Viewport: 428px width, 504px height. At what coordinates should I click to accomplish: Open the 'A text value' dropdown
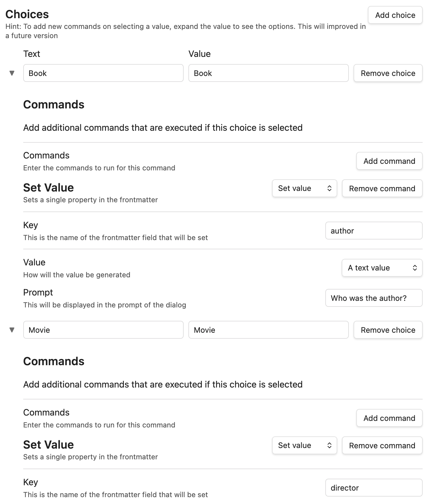(x=382, y=268)
